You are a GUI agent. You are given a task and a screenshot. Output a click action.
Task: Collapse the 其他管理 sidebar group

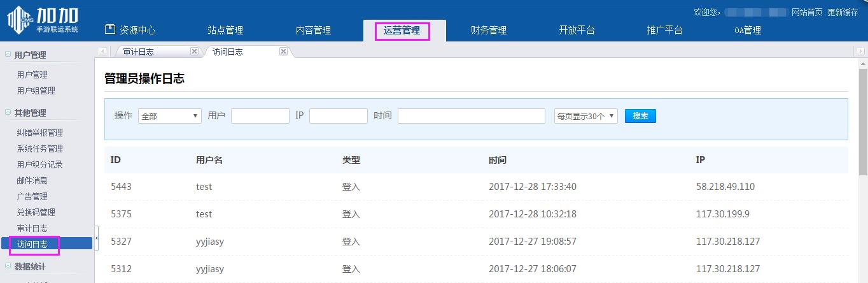[x=8, y=113]
